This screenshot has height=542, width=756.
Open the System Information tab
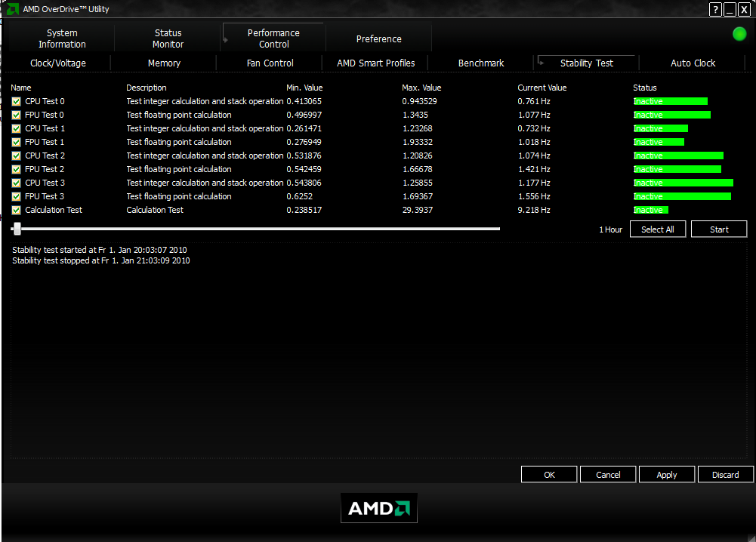[62, 38]
